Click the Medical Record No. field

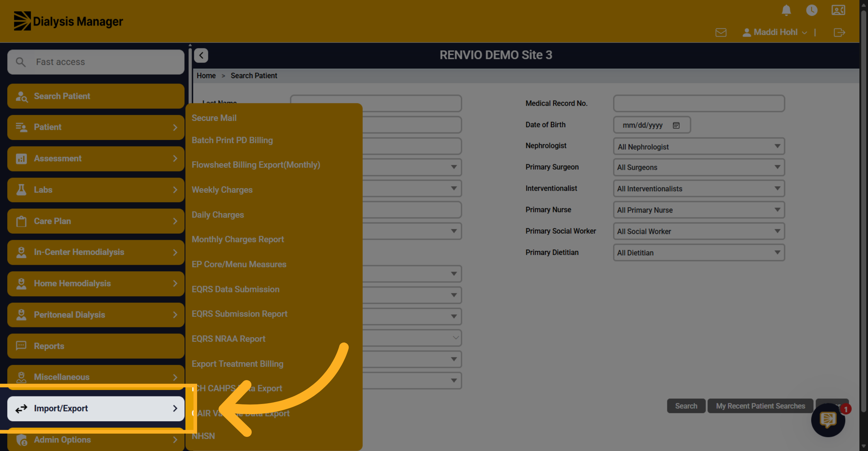pyautogui.click(x=699, y=103)
